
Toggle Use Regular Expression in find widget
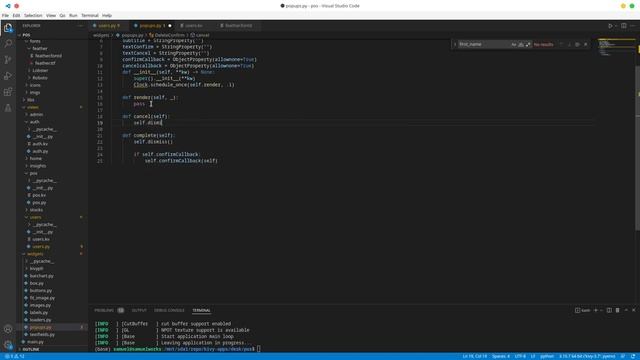pos(528,44)
